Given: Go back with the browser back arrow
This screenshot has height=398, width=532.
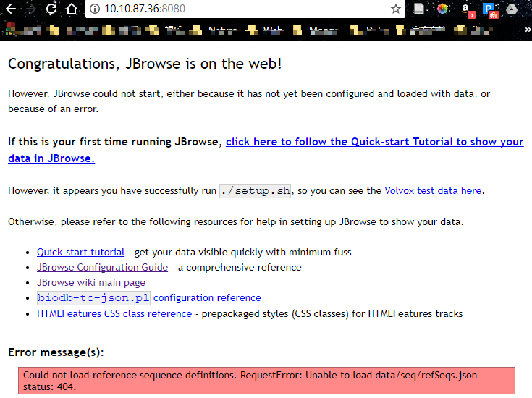Looking at the screenshot, I should [x=11, y=9].
